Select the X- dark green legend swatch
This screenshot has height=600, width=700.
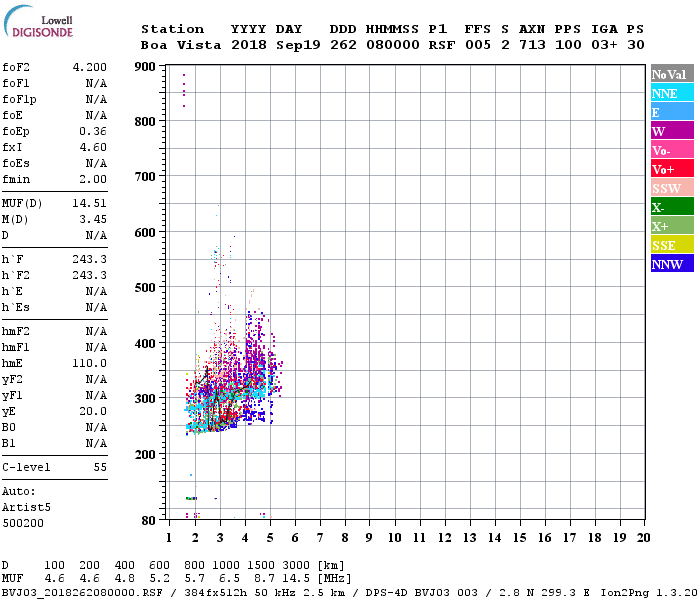[x=672, y=207]
